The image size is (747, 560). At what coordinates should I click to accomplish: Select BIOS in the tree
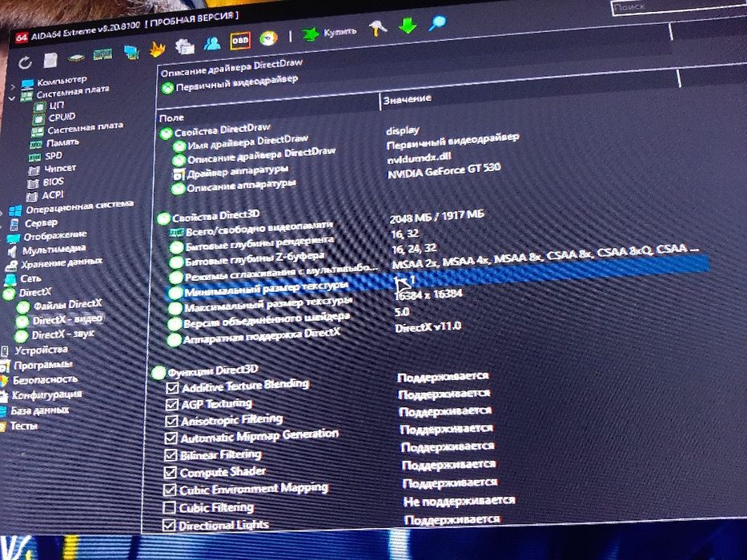[53, 182]
